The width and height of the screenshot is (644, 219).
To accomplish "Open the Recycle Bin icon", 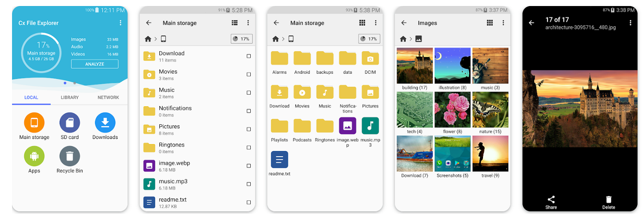I will pos(70,156).
